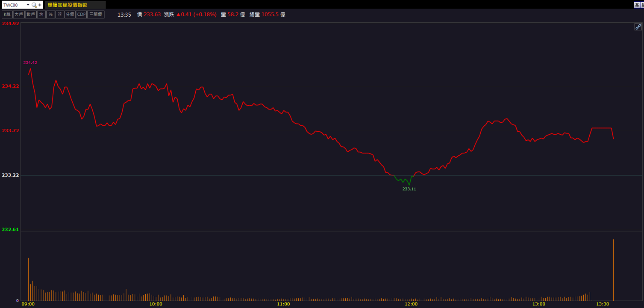Click the magnifier search icon beside TWC00
Screen dimensions: 644x308
click(x=34, y=5)
